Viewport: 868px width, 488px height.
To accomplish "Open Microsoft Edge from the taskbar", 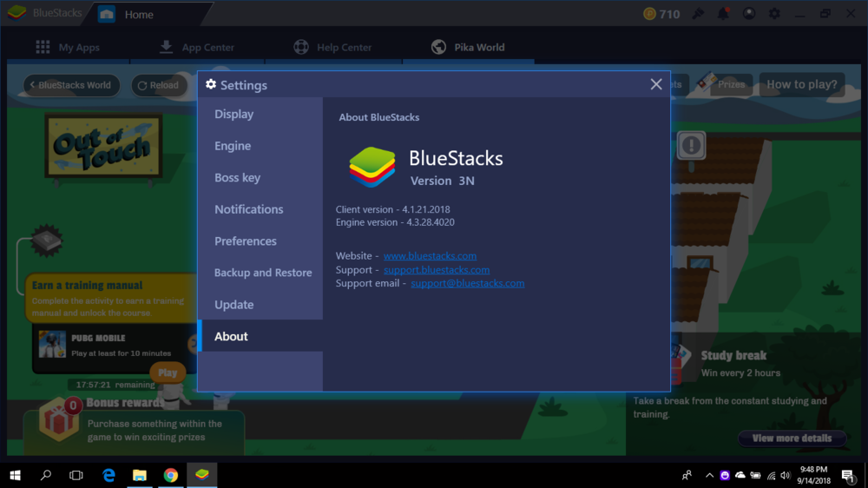I will (108, 475).
